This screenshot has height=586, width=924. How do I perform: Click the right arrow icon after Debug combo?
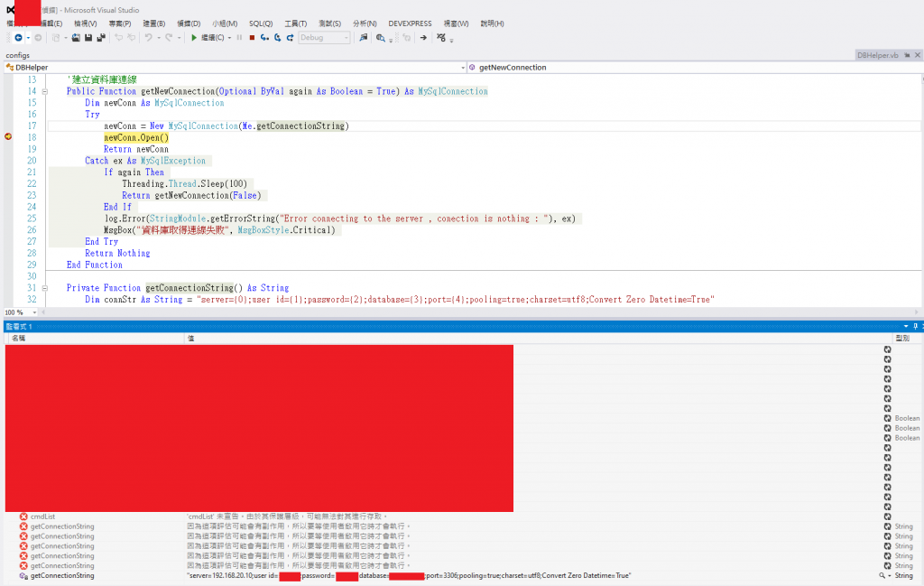(423, 38)
